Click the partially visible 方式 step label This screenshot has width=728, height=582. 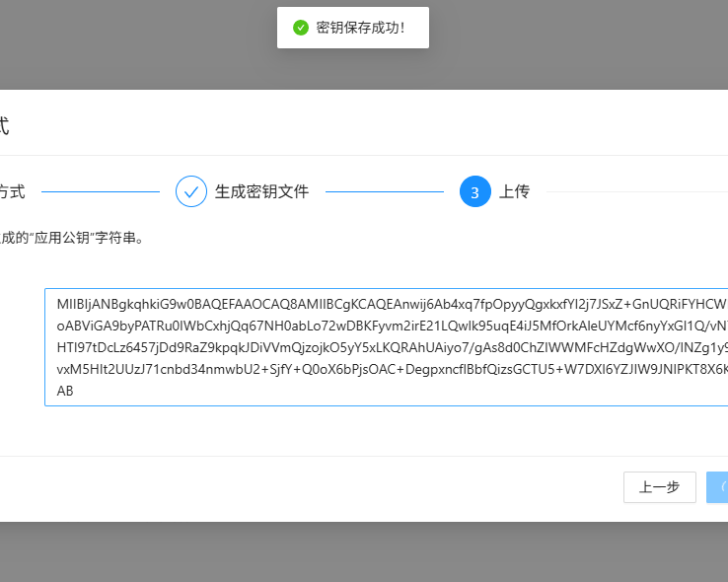click(12, 191)
